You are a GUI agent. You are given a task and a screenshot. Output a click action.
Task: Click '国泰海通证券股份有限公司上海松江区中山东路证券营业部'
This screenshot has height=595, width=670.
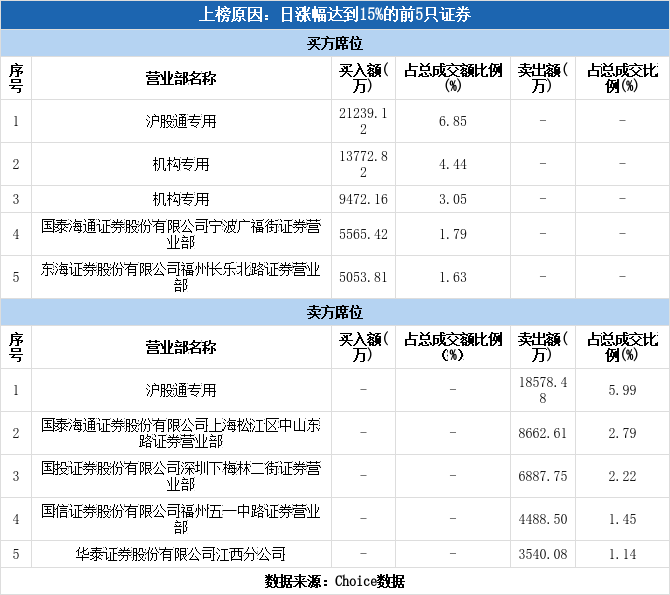[x=181, y=433]
